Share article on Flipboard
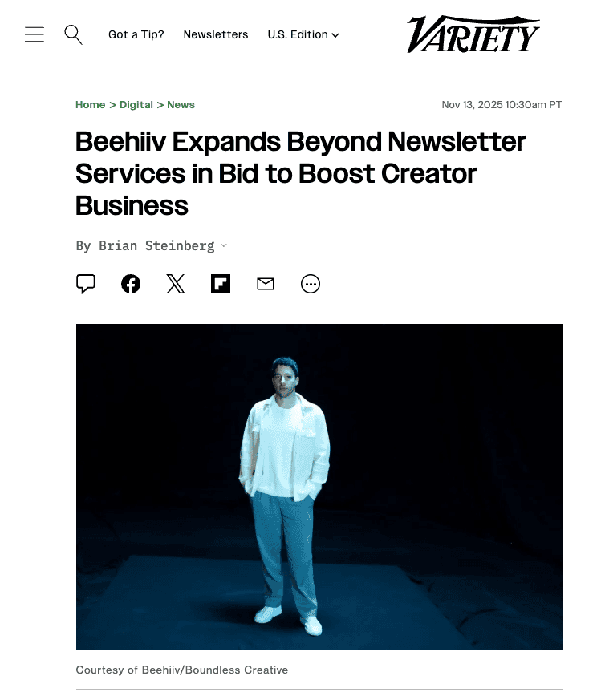Image resolution: width=601 pixels, height=700 pixels. coord(221,284)
